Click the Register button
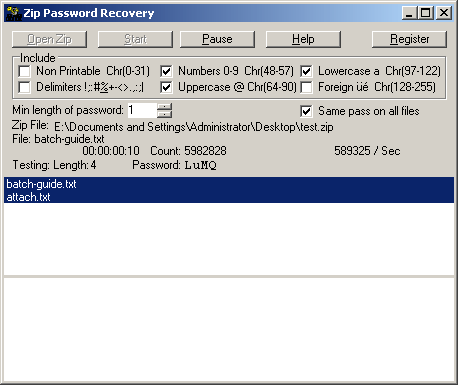This screenshot has height=385, width=458. (x=409, y=39)
